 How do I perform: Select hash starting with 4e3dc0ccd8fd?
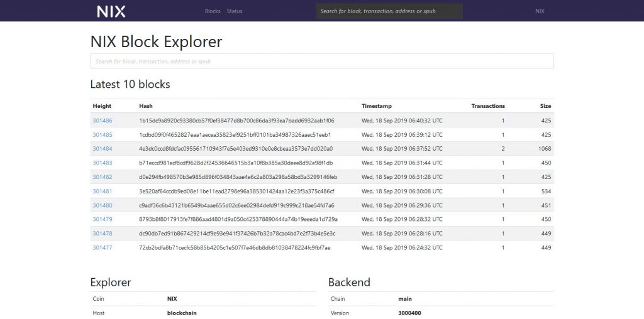point(236,149)
